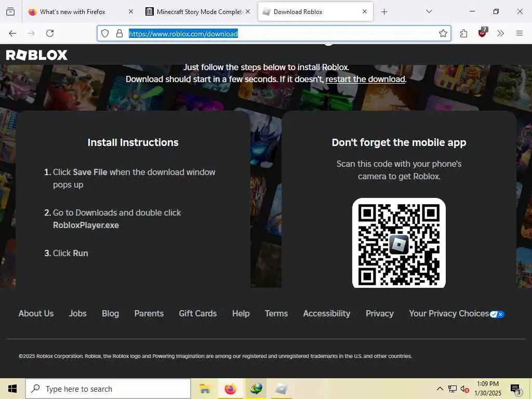Open the Terms footer link
Screen dimensions: 532x399
[276, 313]
